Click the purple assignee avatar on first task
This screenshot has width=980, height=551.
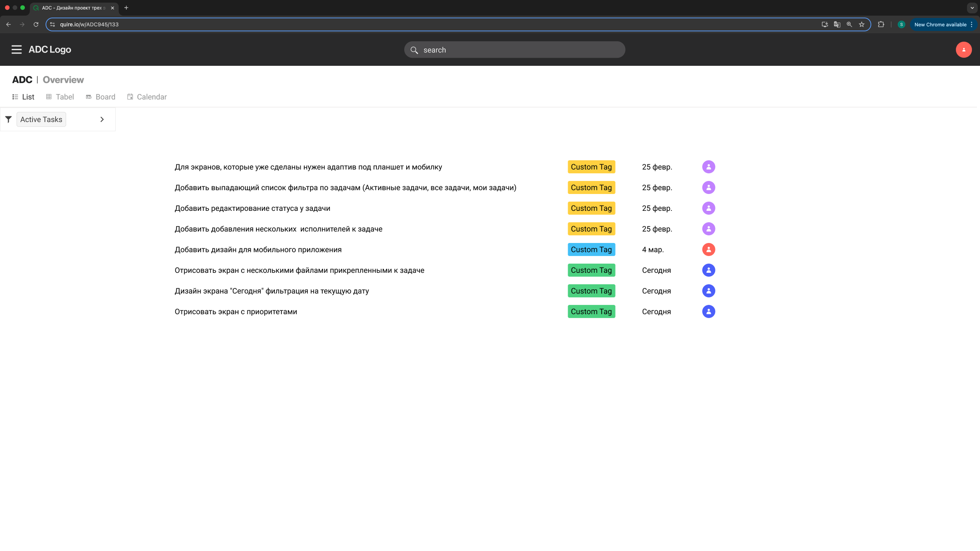(x=708, y=167)
